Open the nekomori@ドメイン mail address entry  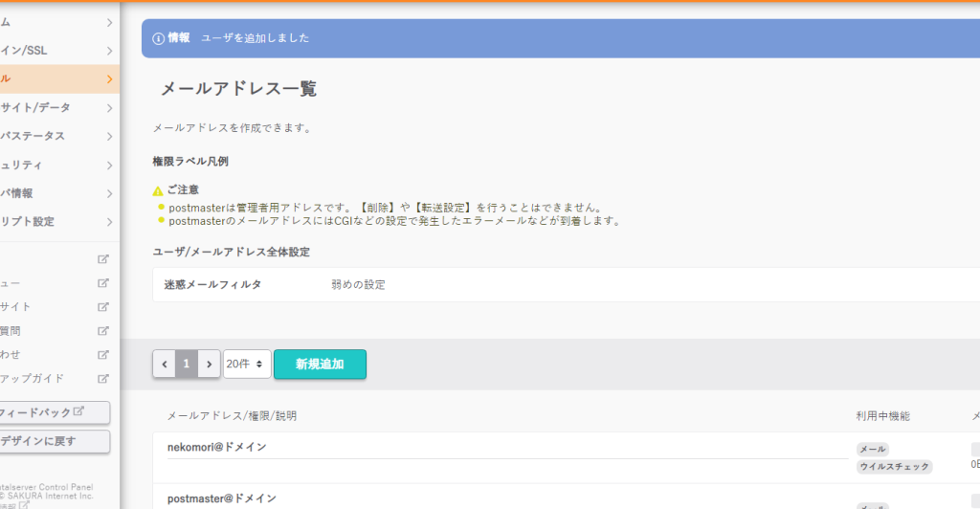(217, 447)
